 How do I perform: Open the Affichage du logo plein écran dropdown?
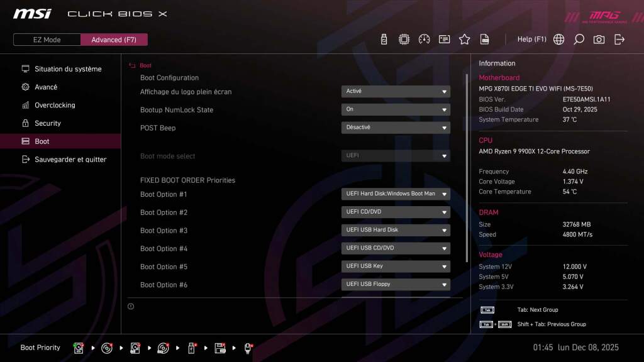point(396,90)
